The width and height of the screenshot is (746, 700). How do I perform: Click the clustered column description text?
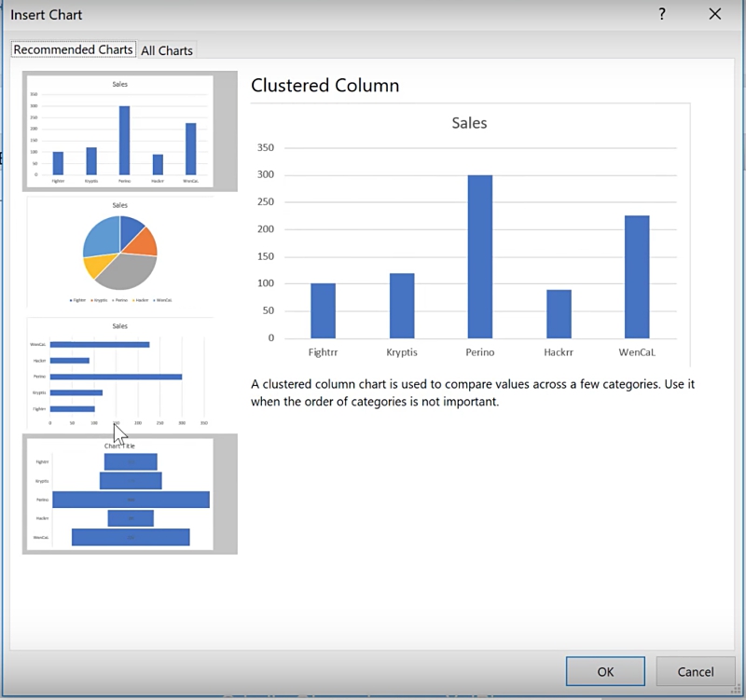coord(473,392)
